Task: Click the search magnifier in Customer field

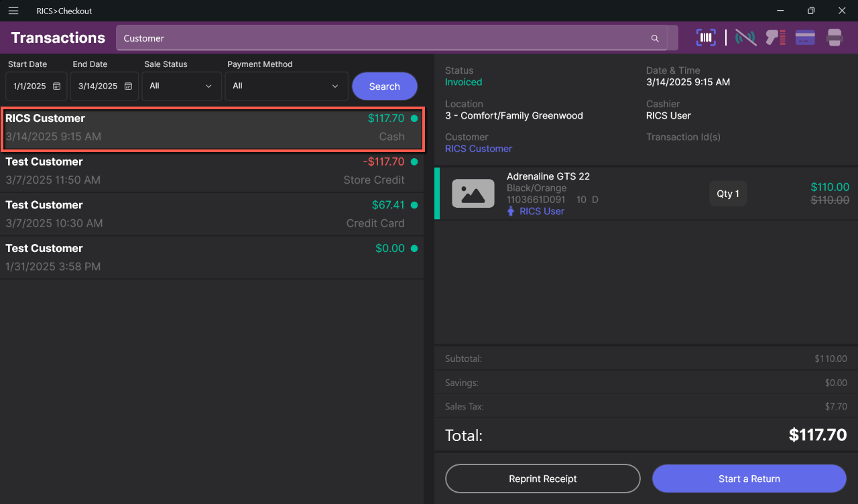Action: [x=655, y=39]
